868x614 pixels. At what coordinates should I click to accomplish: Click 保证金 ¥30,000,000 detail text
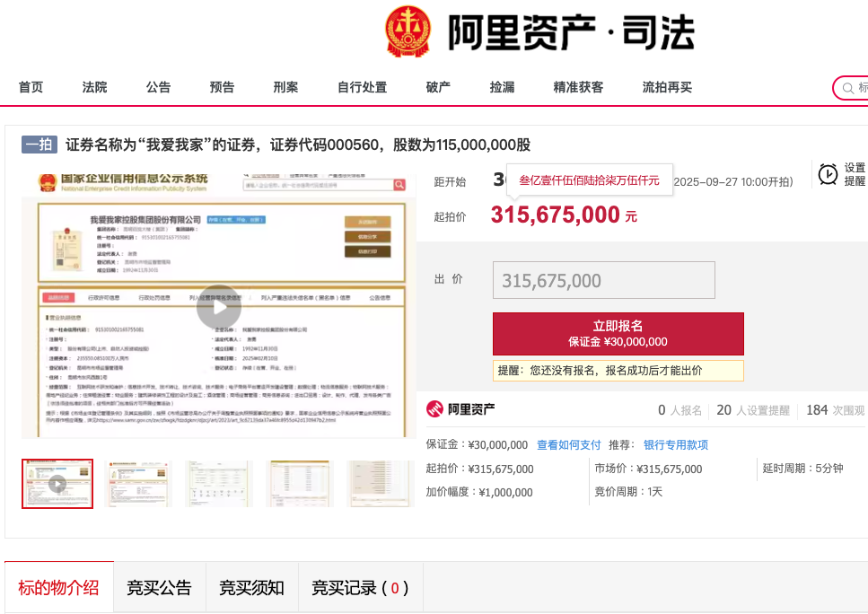tap(477, 444)
